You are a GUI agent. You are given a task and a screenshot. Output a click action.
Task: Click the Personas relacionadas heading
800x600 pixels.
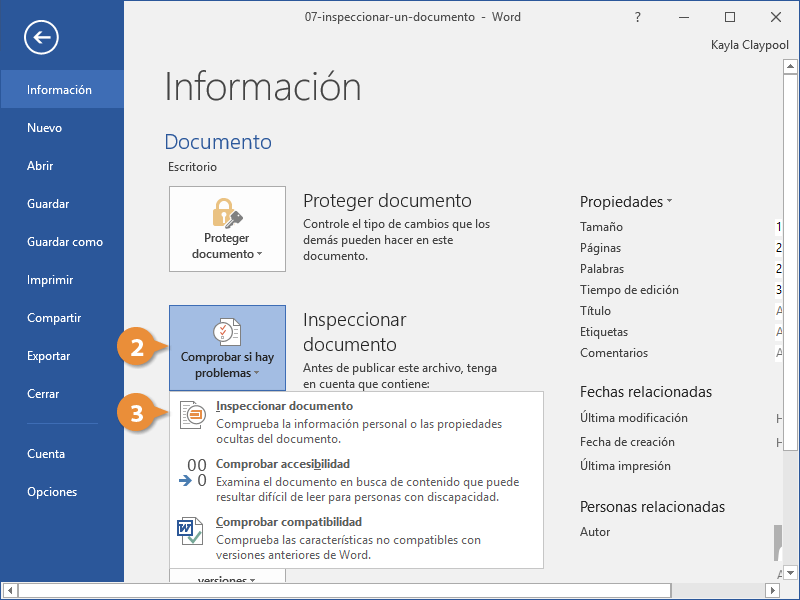click(652, 507)
